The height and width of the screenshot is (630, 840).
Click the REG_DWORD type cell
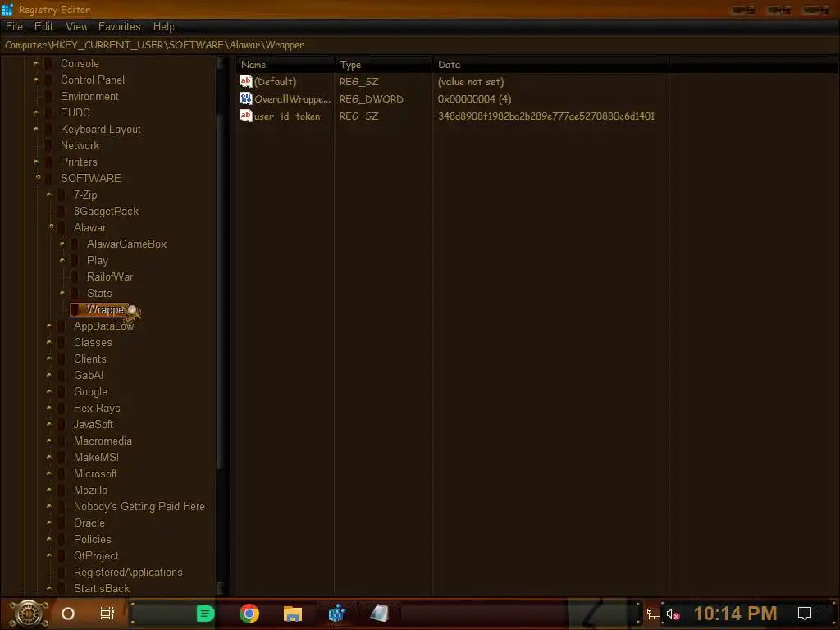tap(371, 99)
